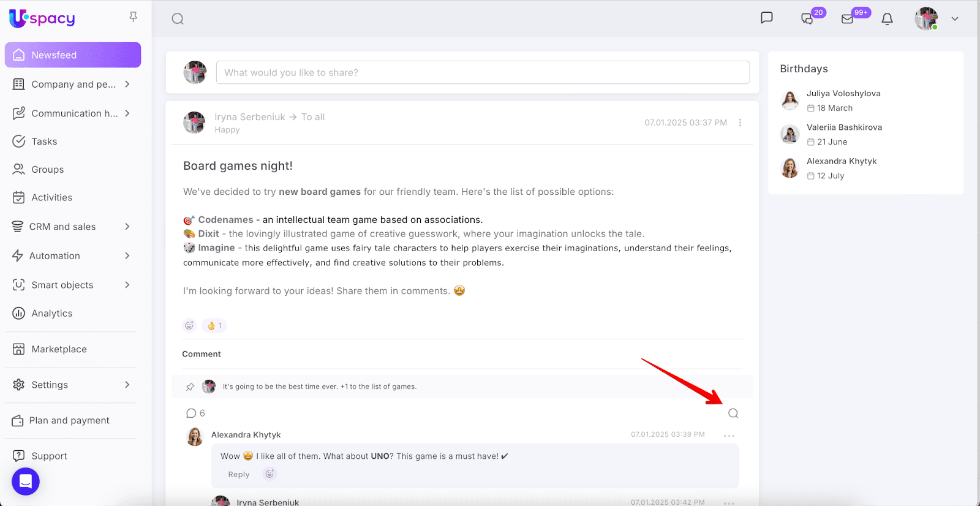Toggle the thumbs-up reaction on post
Image resolution: width=980 pixels, height=506 pixels.
point(214,325)
